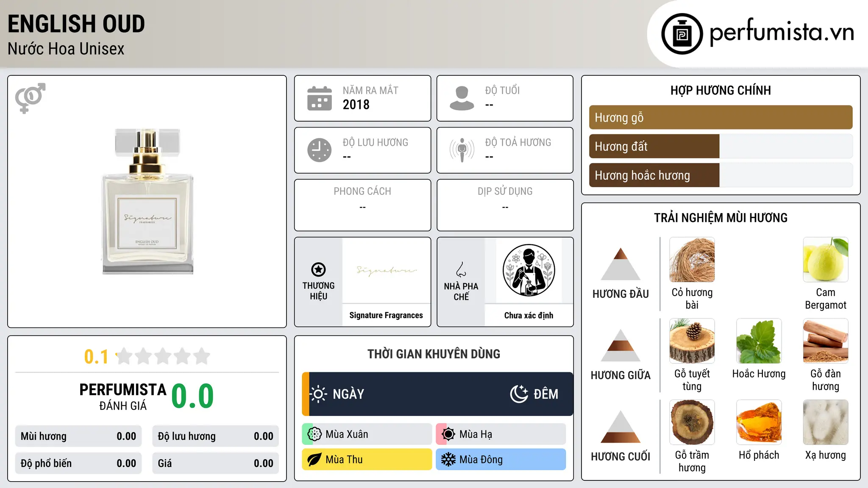Click the moon icon beside Đêm

519,394
